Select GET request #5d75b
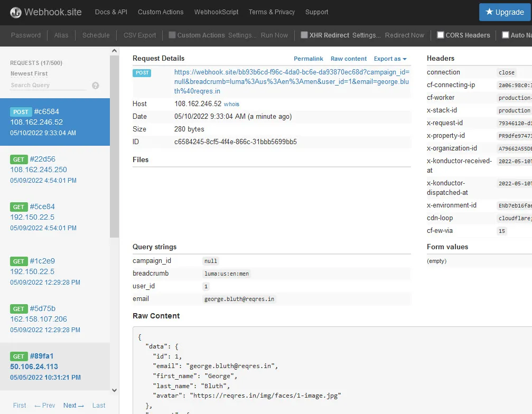The width and height of the screenshot is (532, 414). pos(55,319)
